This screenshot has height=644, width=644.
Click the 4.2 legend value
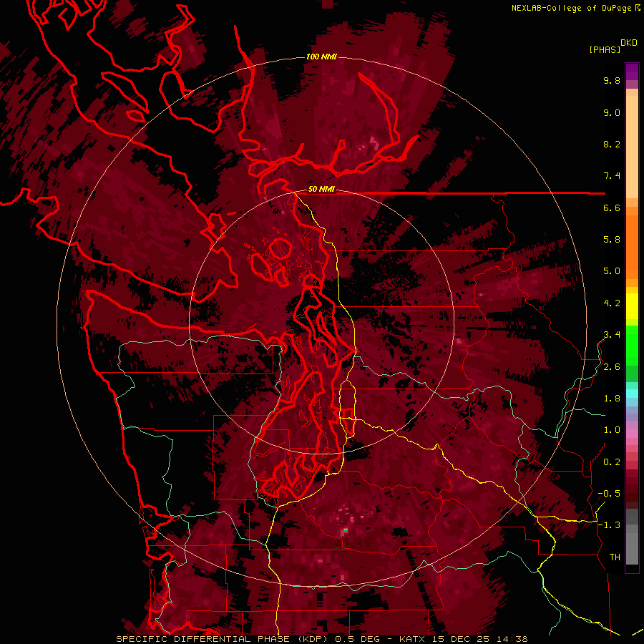click(612, 303)
